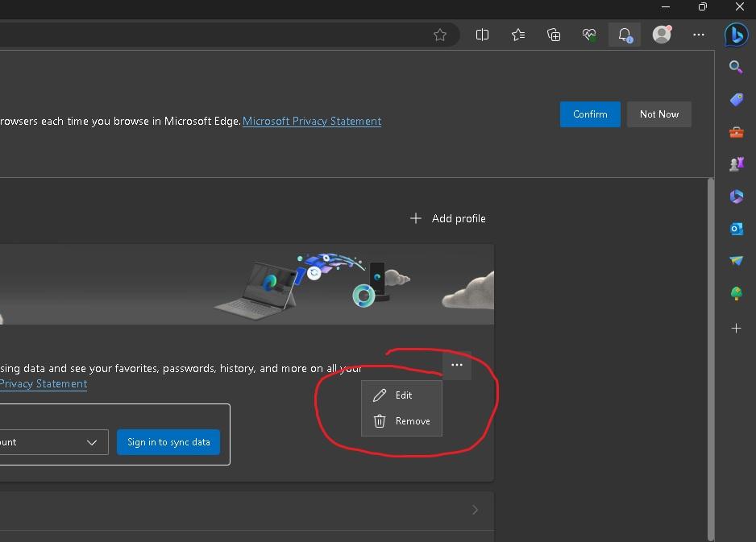Open the Tools toolbox icon in sidebar
This screenshot has height=542, width=756.
(736, 131)
